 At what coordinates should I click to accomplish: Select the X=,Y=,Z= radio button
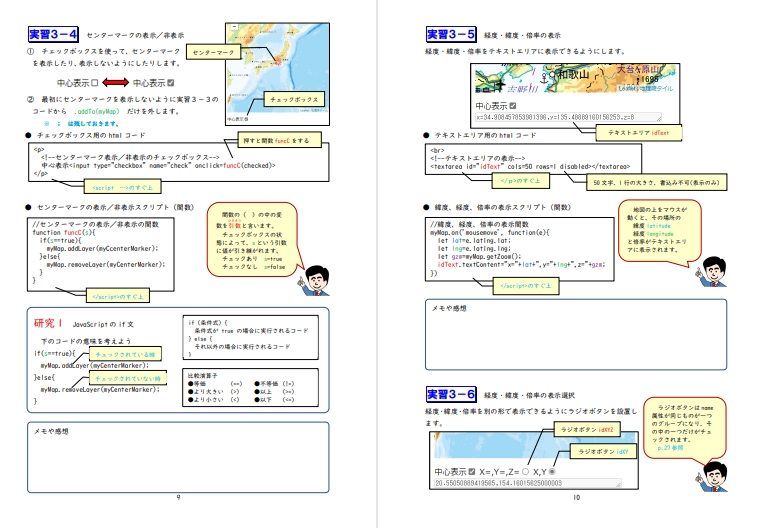[525, 471]
